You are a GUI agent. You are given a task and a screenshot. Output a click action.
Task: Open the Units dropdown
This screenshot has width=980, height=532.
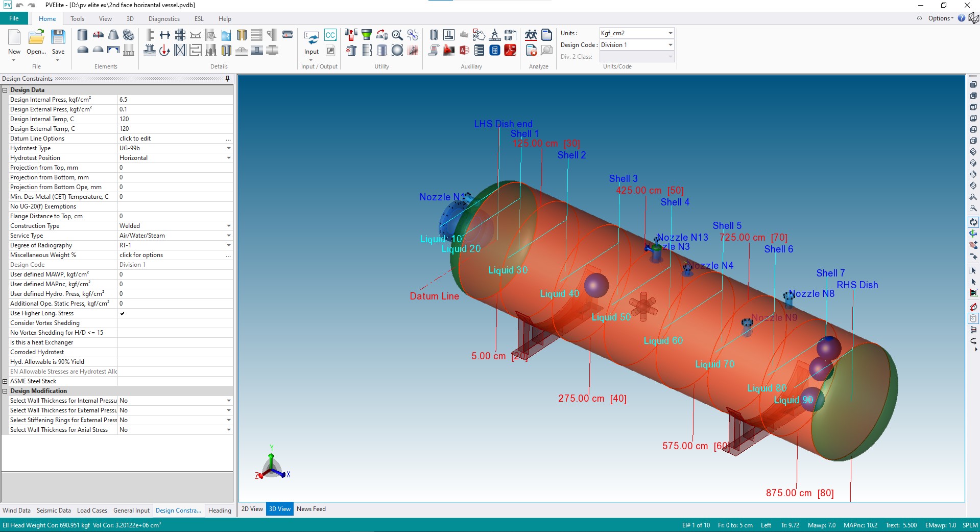670,33
